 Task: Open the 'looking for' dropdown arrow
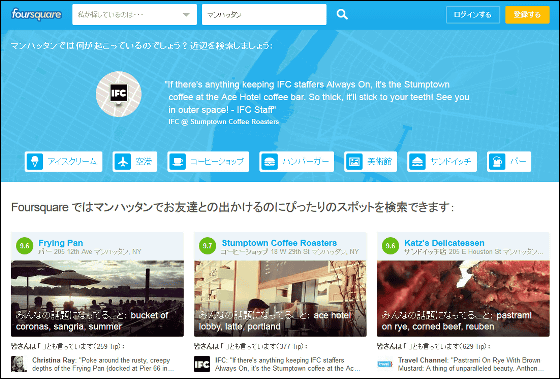(186, 15)
